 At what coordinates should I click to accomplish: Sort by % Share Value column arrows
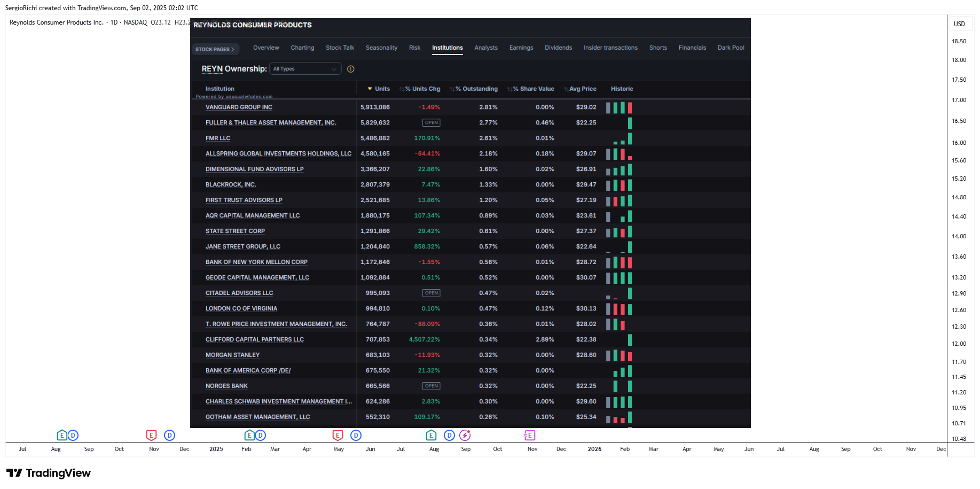[510, 89]
